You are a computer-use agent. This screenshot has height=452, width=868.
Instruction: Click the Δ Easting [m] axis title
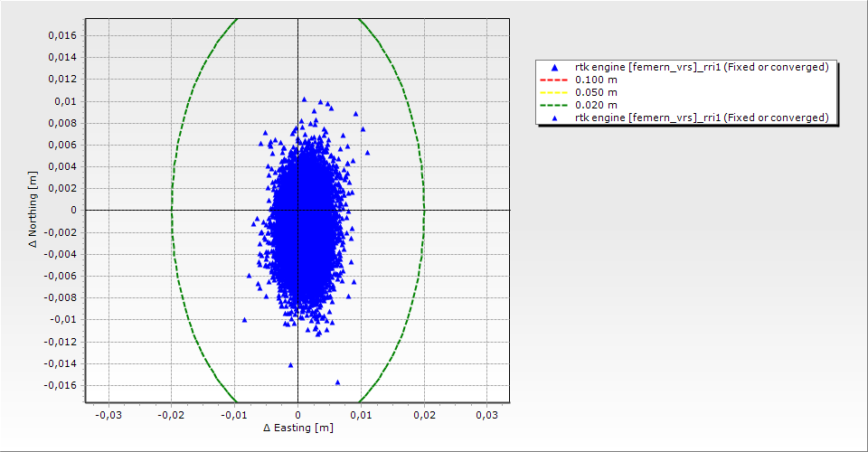point(297,428)
